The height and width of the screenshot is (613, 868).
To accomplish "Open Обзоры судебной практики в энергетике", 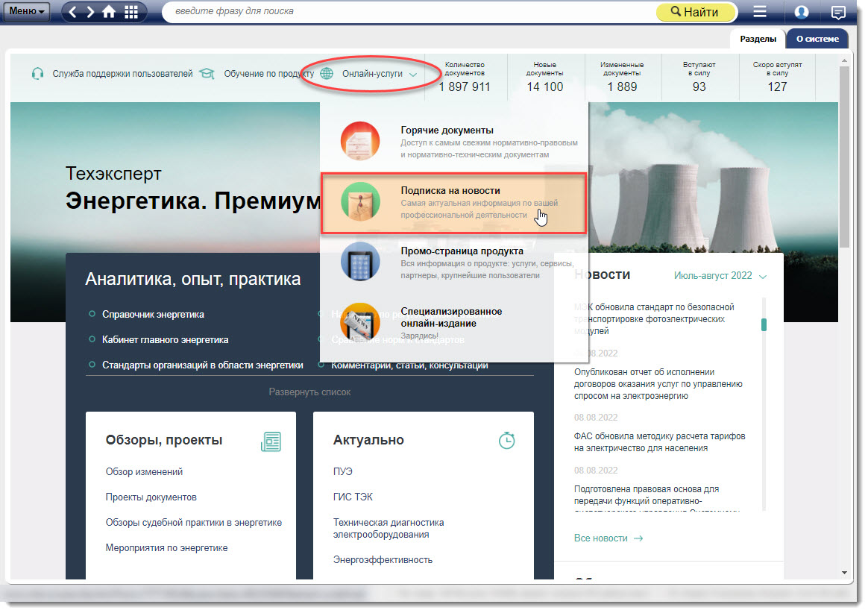I will pos(194,523).
